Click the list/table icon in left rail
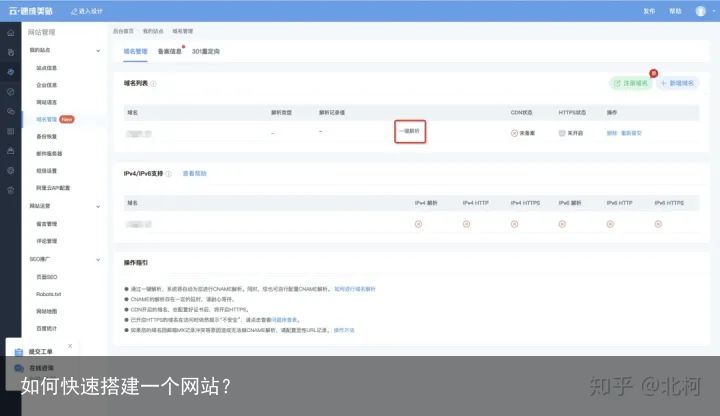Image resolution: width=720 pixels, height=416 pixels. pyautogui.click(x=11, y=131)
